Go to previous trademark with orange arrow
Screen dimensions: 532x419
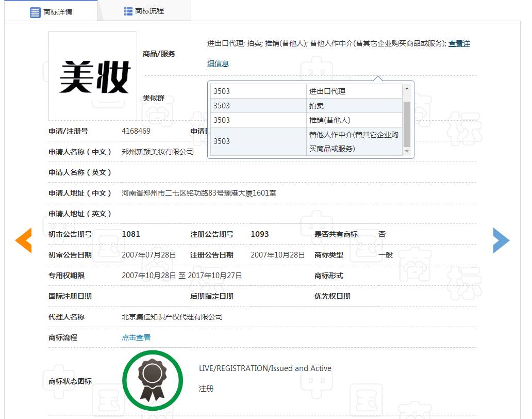(24, 240)
